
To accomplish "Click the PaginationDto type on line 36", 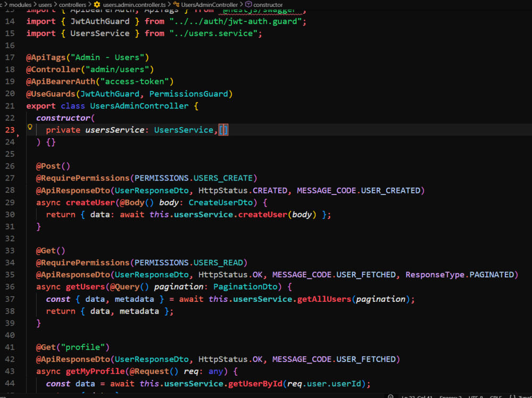I will click(245, 287).
